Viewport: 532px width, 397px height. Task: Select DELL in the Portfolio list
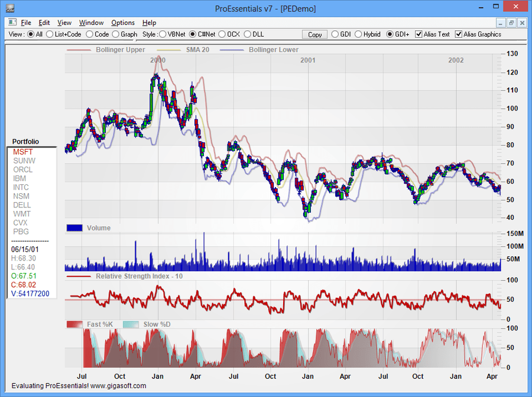(22, 205)
